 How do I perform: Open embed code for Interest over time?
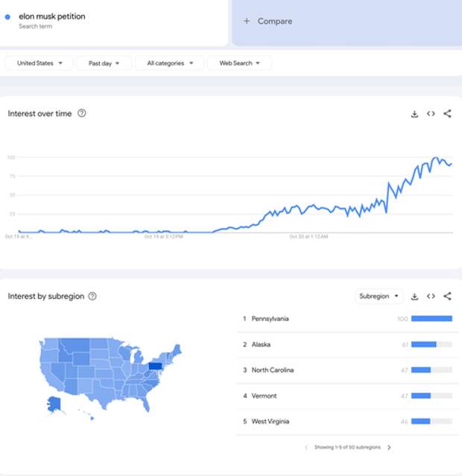tap(431, 114)
